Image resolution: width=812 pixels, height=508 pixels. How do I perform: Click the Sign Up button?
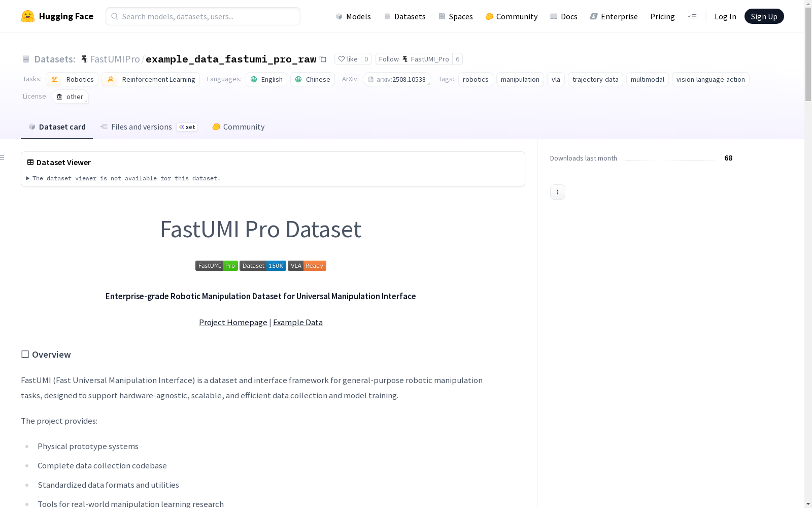tap(764, 16)
